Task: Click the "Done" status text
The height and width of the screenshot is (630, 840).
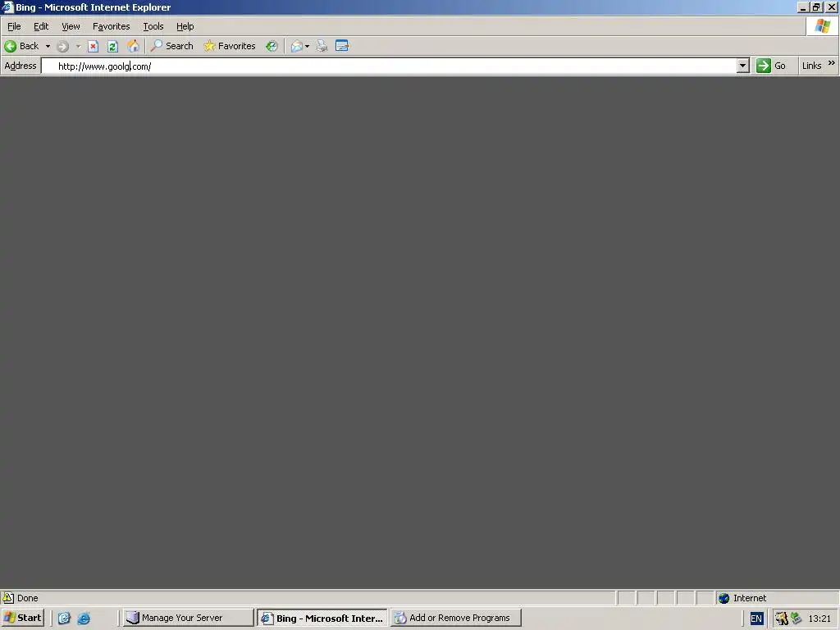Action: [27, 598]
